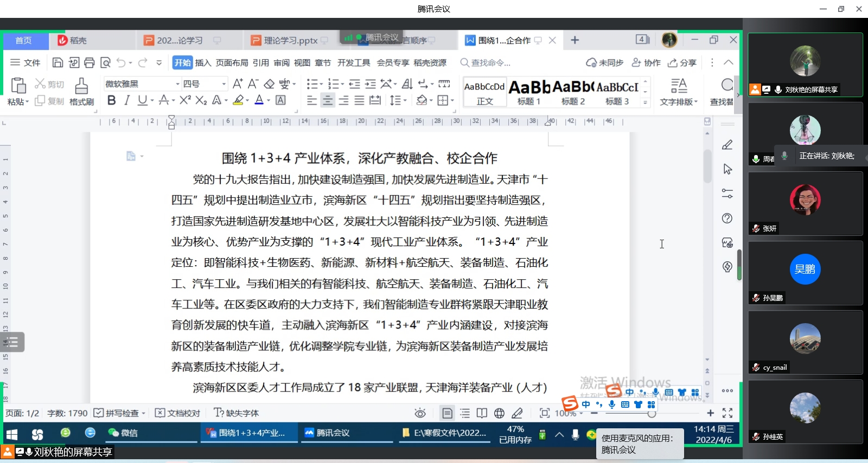
Task: Click the print icon in quick toolbar
Action: (90, 63)
